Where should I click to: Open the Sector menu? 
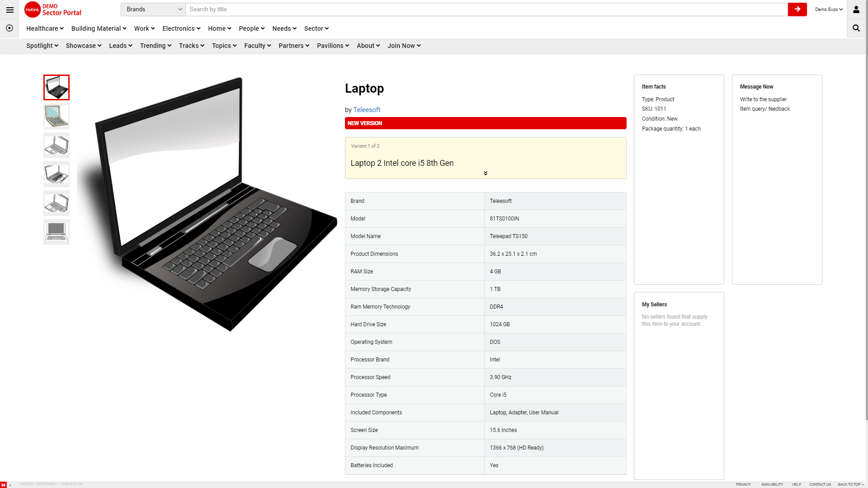pos(316,28)
